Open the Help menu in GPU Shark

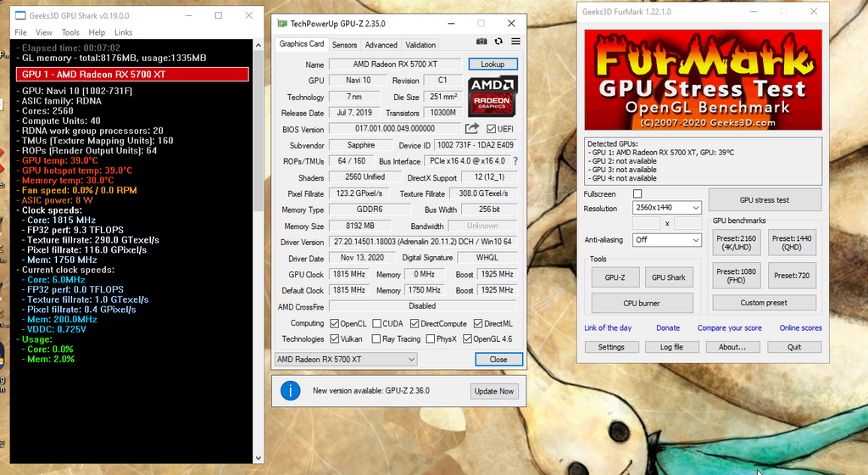click(x=97, y=32)
